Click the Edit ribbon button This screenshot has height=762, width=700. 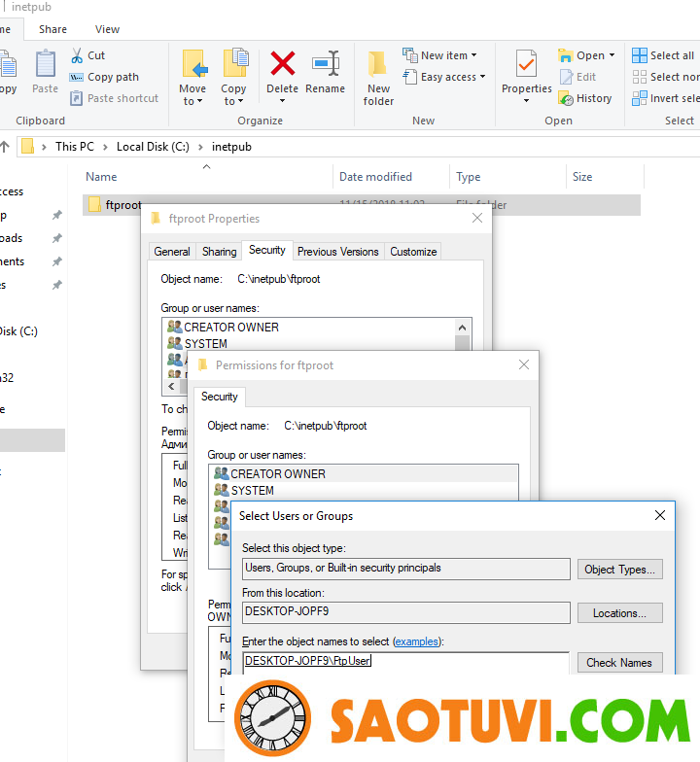[577, 77]
